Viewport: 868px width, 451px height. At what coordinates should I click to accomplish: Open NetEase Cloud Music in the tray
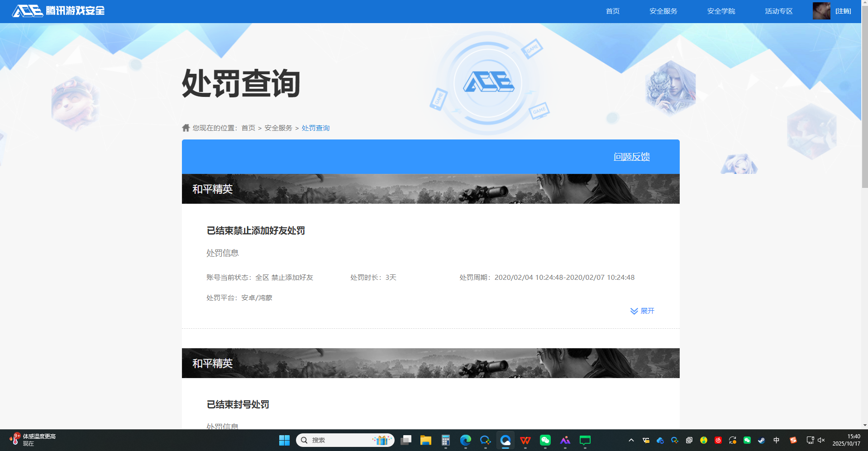718,440
